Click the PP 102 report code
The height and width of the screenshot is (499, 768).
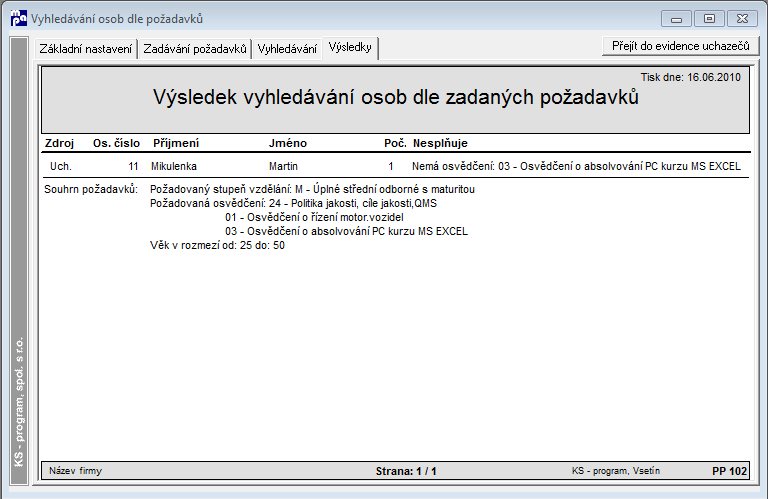click(729, 472)
